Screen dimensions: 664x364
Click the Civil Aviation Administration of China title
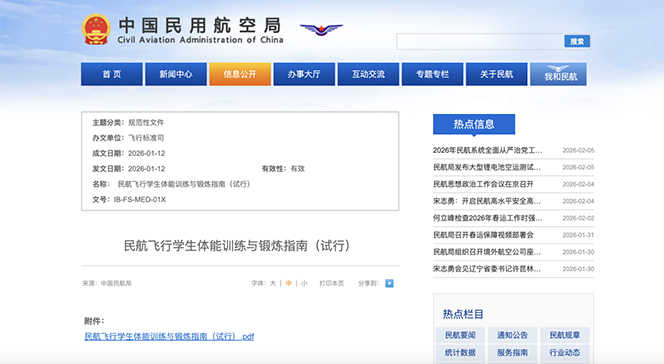click(200, 40)
